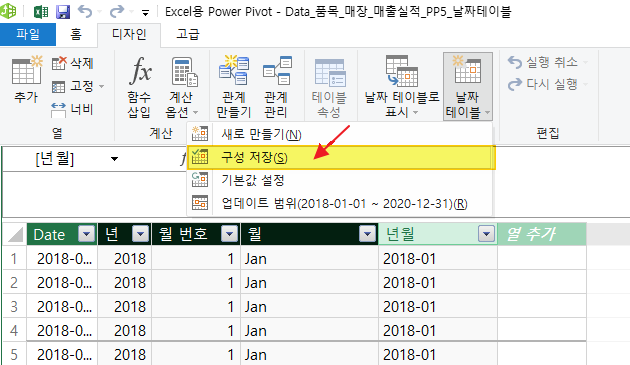630x365 pixels.
Task: Open Date column filter dropdown
Action: click(x=86, y=234)
